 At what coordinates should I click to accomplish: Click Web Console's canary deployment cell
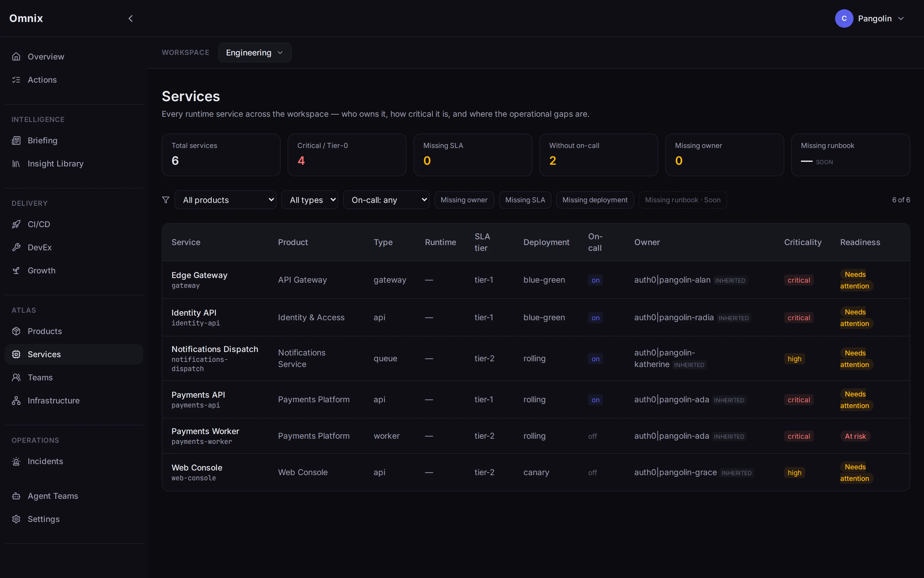[536, 473]
